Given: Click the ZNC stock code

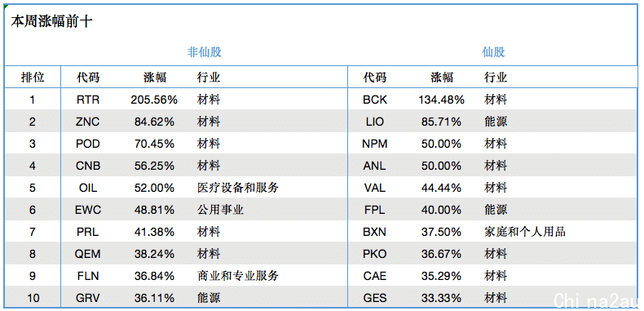Looking at the screenshot, I should (x=88, y=122).
